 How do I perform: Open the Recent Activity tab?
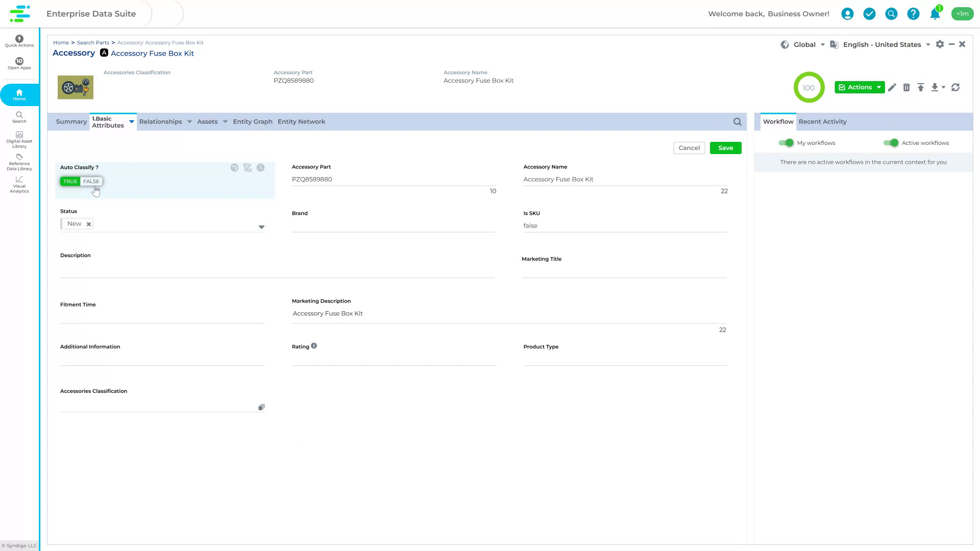coord(822,121)
